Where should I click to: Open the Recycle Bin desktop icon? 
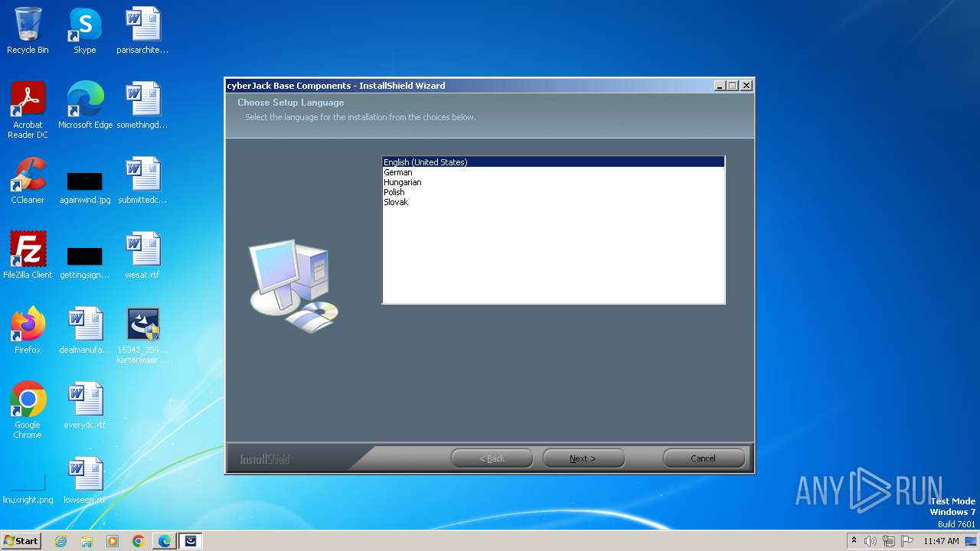point(28,31)
